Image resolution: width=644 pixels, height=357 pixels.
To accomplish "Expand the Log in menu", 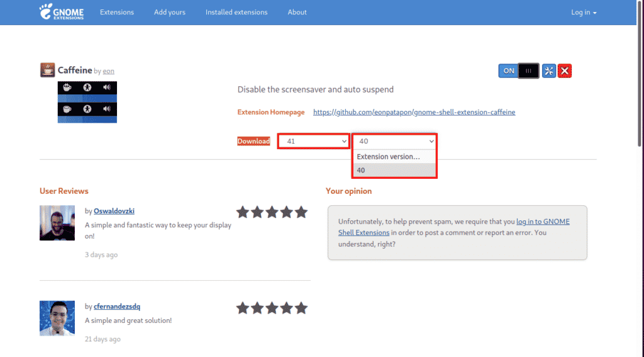I will pyautogui.click(x=583, y=13).
